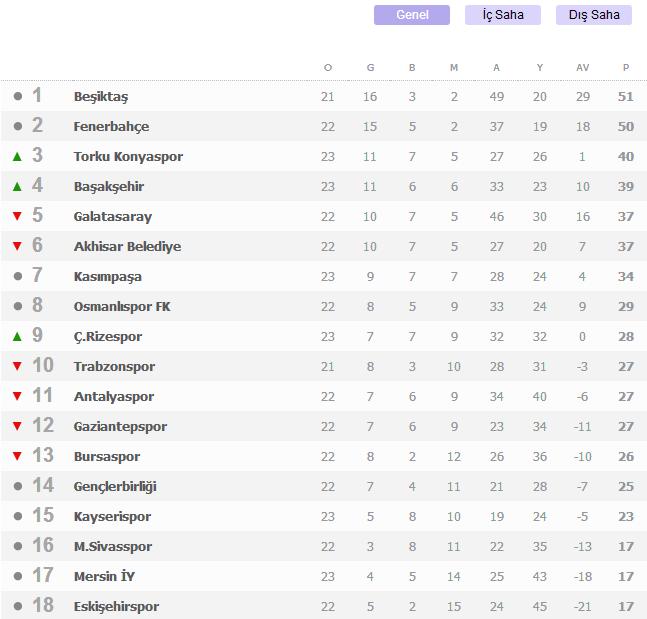Open the Dış Saha tab
647x619 pixels.
[x=594, y=15]
